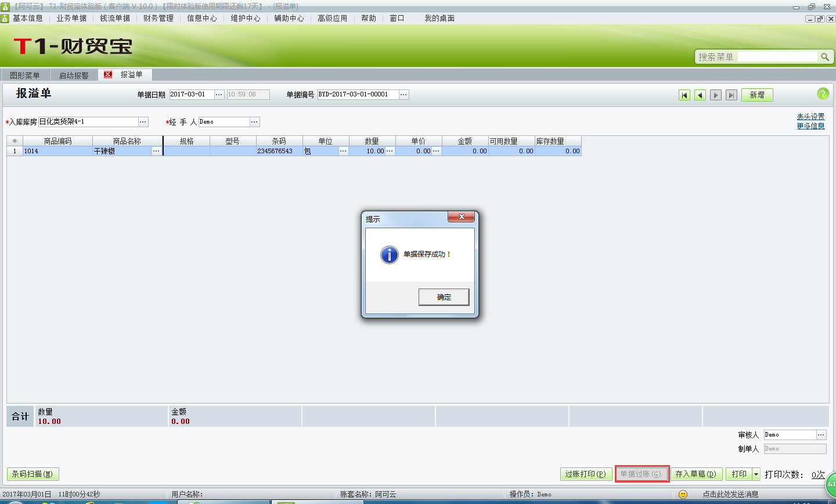
Task: Open the 钱流单据 menu
Action: tap(115, 18)
